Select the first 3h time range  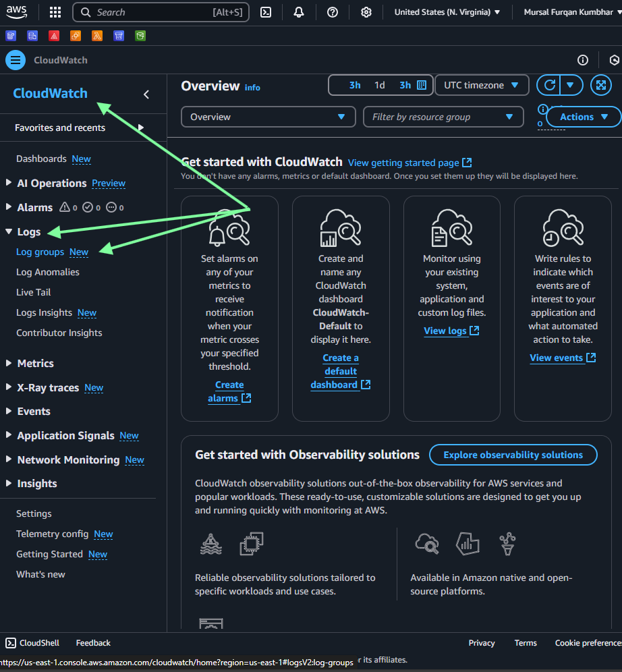pos(355,85)
